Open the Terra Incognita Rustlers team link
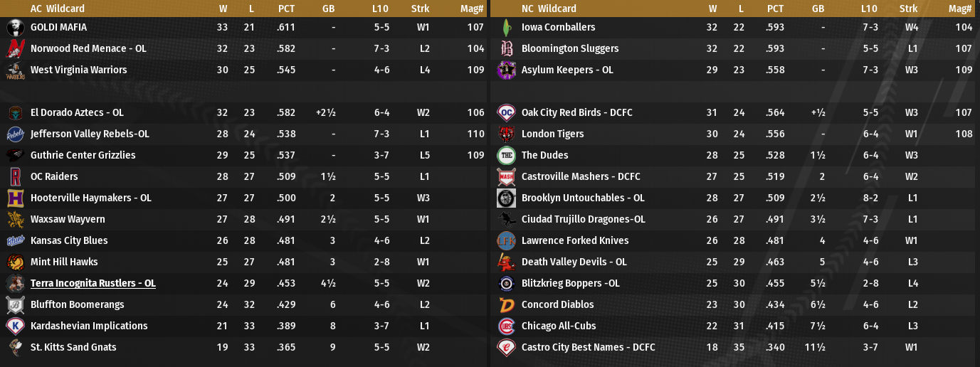This screenshot has height=367, width=980. 93,283
